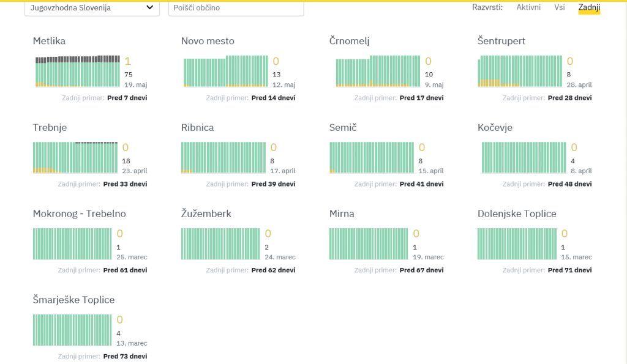The width and height of the screenshot is (627, 364).
Task: Sort by Vsi
Action: pyautogui.click(x=560, y=7)
